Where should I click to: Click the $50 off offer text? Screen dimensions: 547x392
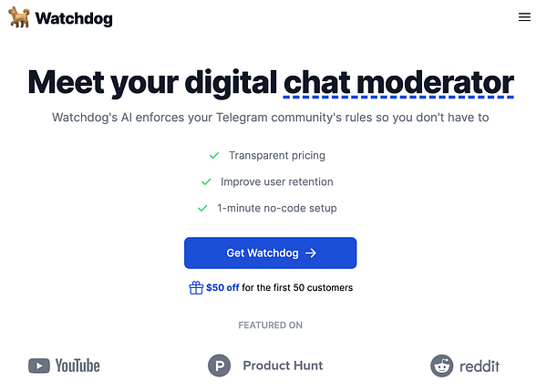[x=222, y=288]
